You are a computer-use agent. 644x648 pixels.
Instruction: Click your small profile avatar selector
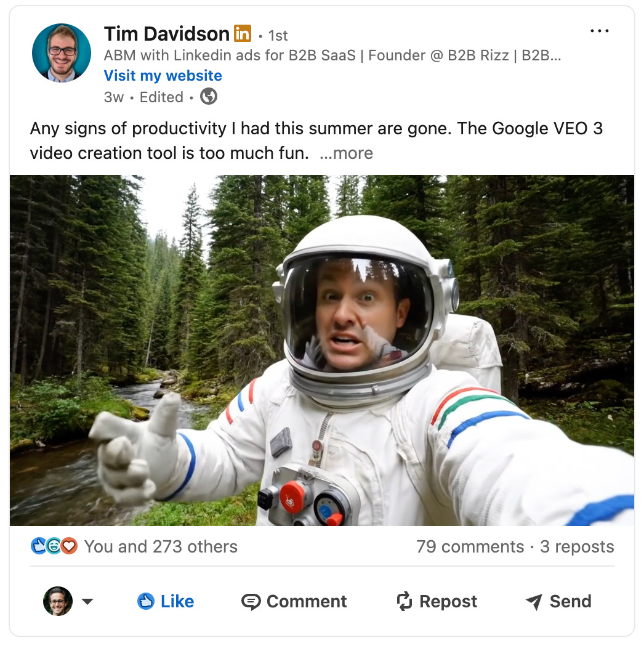(x=58, y=601)
